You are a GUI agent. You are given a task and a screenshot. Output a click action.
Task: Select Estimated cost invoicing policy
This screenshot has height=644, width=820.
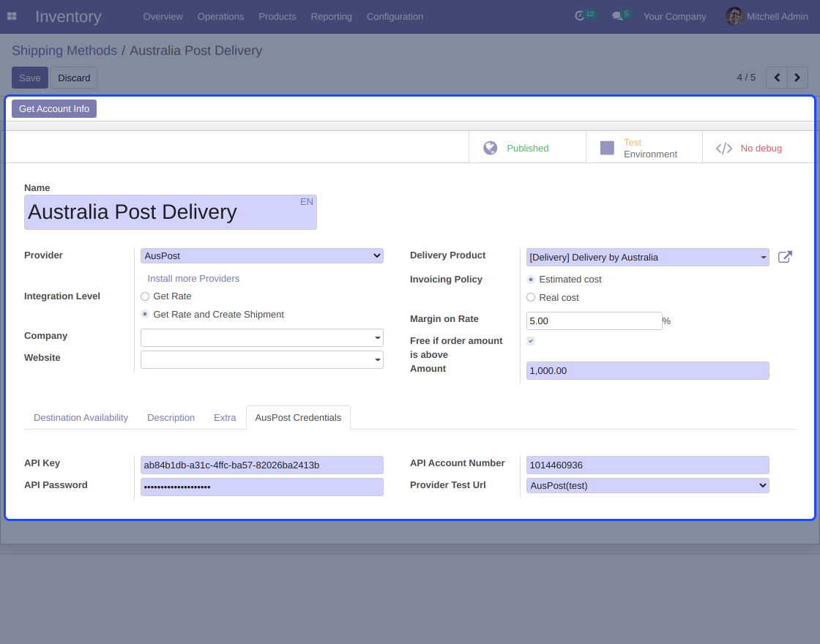click(x=531, y=280)
